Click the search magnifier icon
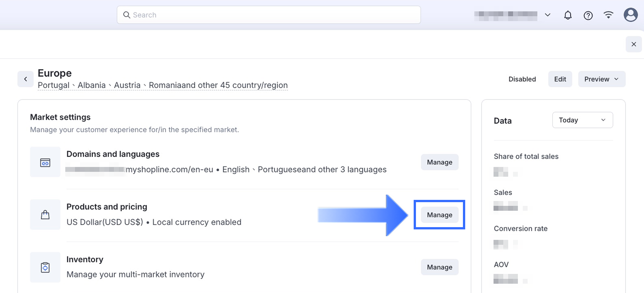The width and height of the screenshot is (644, 293). click(x=127, y=15)
